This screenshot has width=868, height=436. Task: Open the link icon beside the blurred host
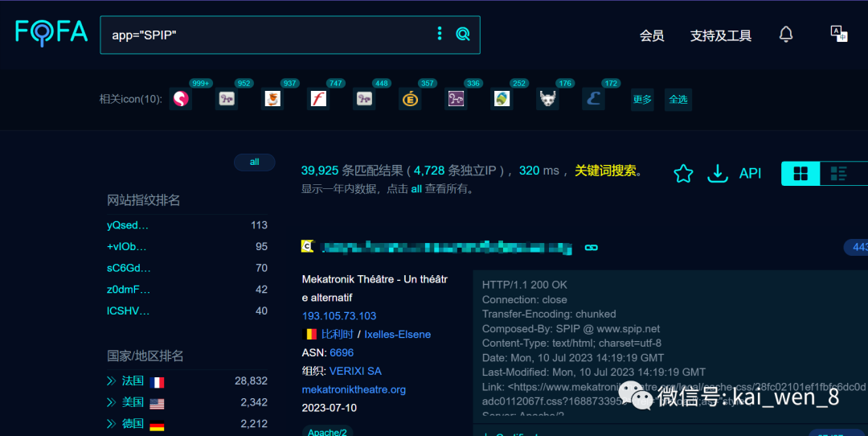(x=592, y=248)
